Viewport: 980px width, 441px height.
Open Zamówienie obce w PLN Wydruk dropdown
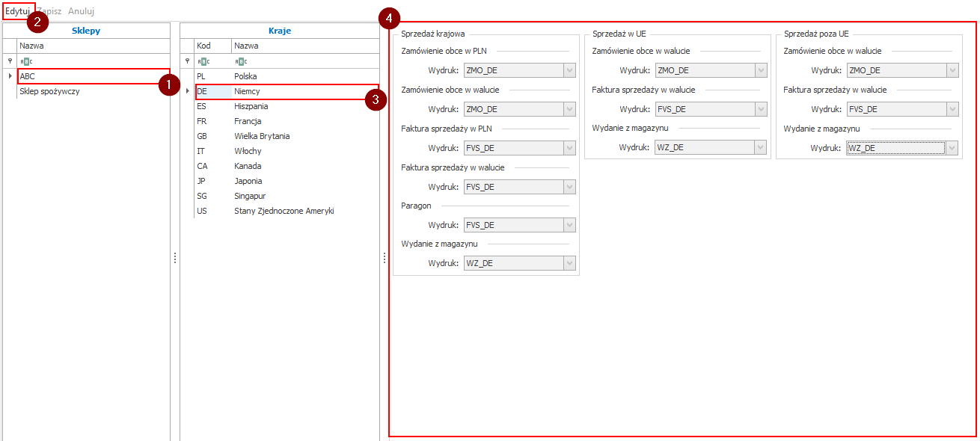(x=569, y=70)
